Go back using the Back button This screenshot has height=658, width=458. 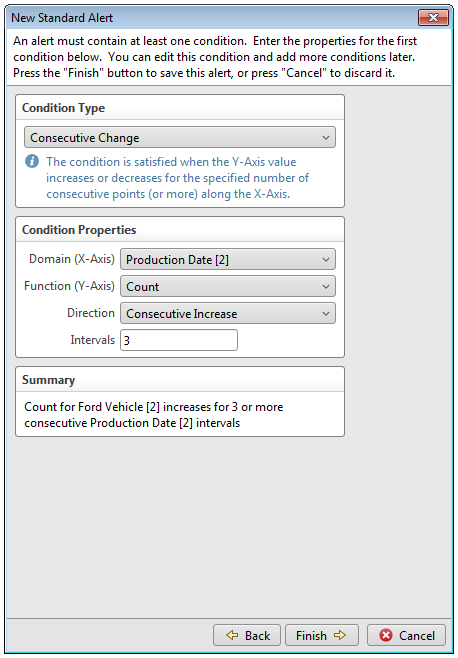[x=247, y=635]
